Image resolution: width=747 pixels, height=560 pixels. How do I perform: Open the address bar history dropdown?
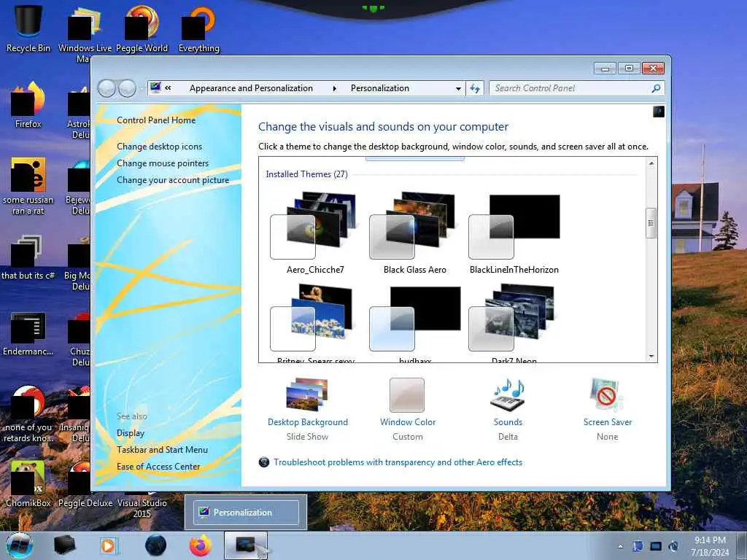pyautogui.click(x=458, y=88)
